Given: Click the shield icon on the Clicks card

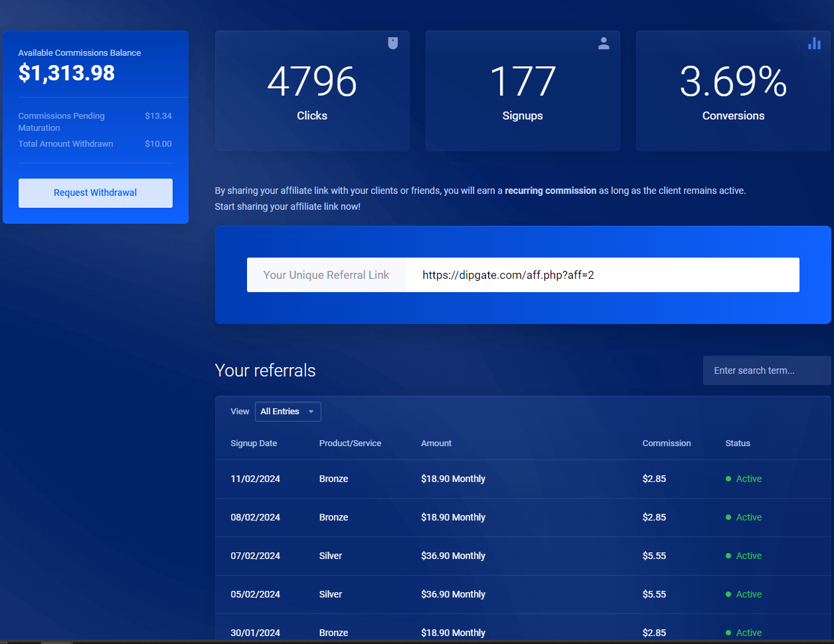Looking at the screenshot, I should (393, 42).
